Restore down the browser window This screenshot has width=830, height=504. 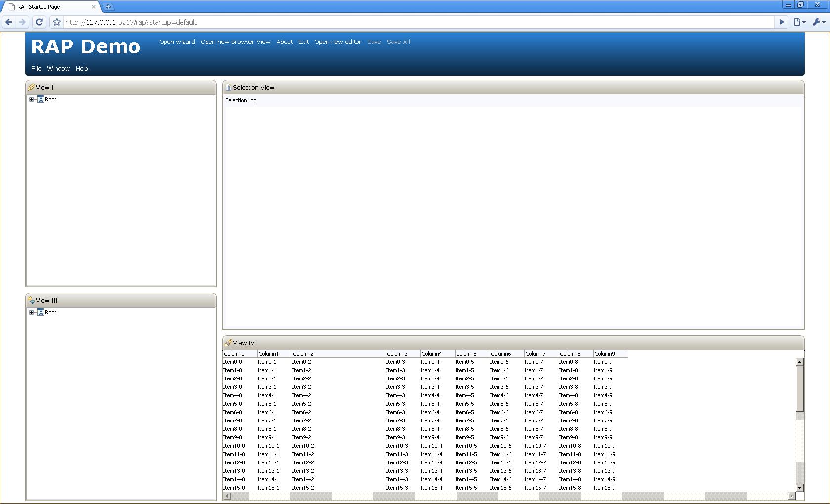click(x=800, y=5)
